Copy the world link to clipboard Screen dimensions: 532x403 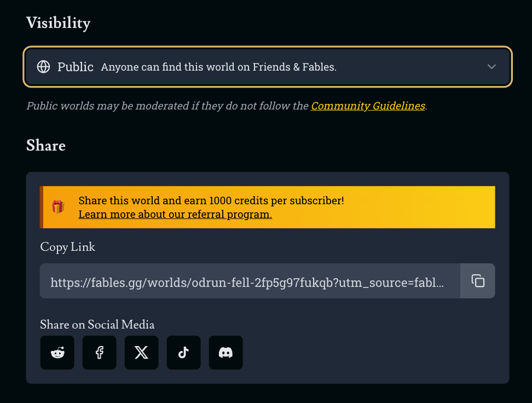(478, 281)
